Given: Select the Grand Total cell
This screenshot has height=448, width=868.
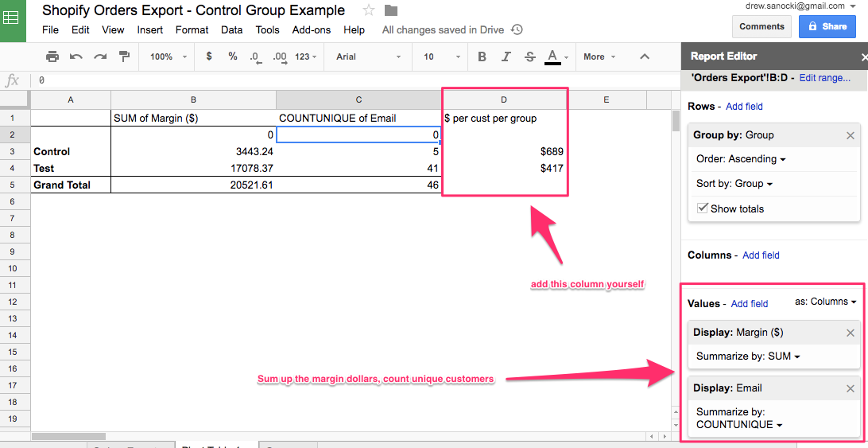Looking at the screenshot, I should (70, 185).
